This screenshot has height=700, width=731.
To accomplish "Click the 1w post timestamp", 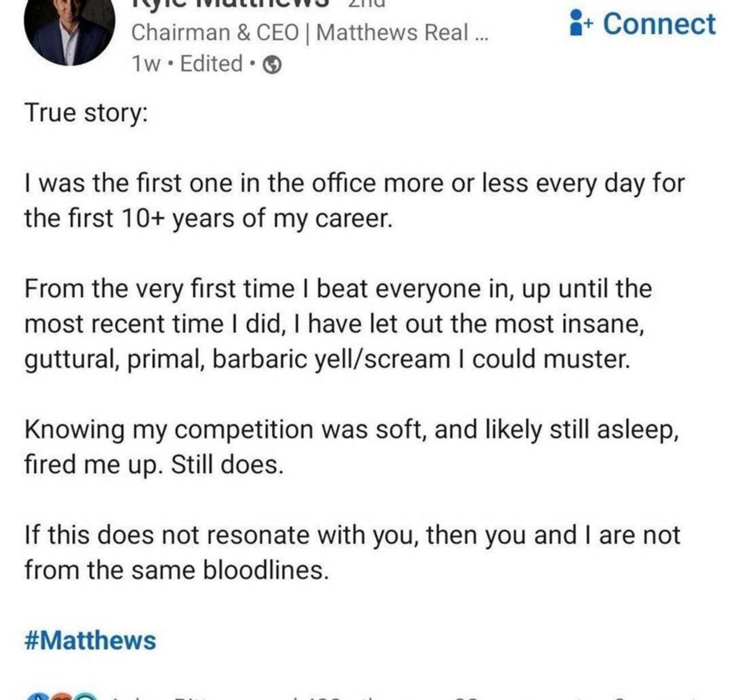I will tap(146, 64).
